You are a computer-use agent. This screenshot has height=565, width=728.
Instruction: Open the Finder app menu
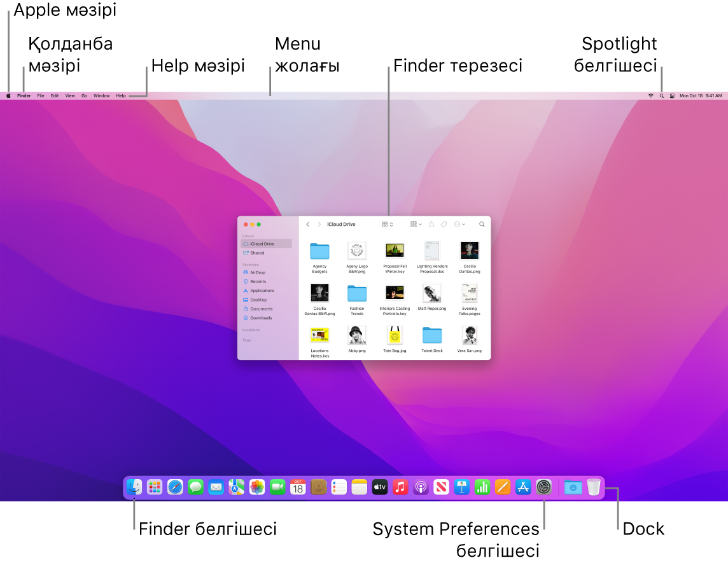(24, 95)
